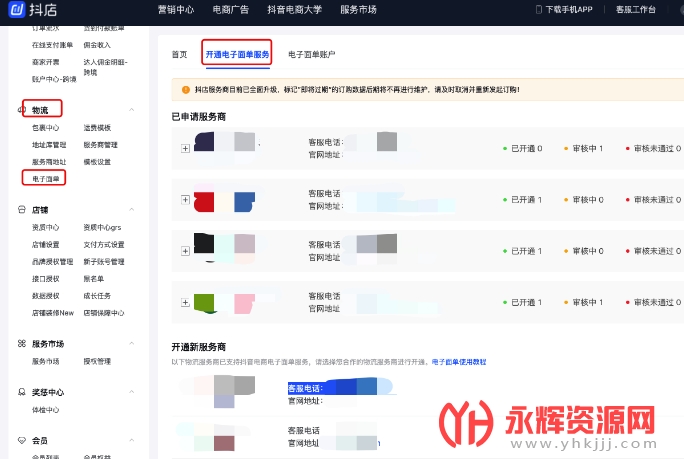The width and height of the screenshot is (684, 459).
Task: Open 服务市场 in the top navigation bar
Action: point(358,10)
